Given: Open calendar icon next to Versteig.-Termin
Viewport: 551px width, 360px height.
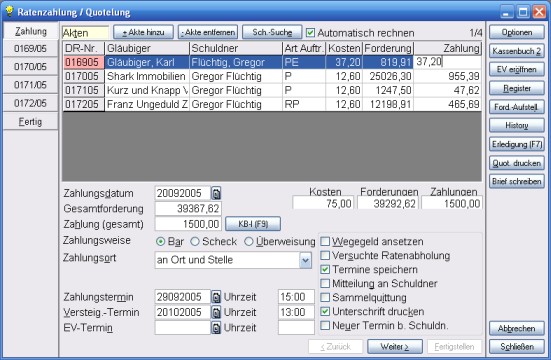Looking at the screenshot, I should pos(216,312).
